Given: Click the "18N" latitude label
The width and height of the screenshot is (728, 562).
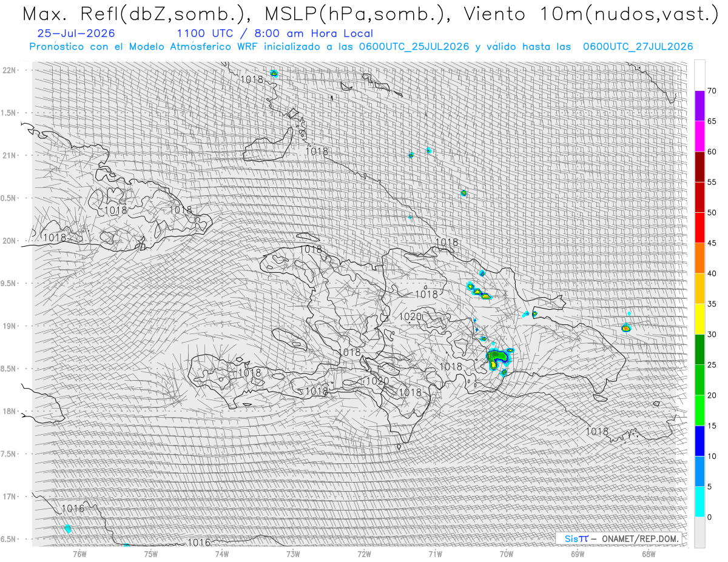Looking at the screenshot, I should [9, 411].
